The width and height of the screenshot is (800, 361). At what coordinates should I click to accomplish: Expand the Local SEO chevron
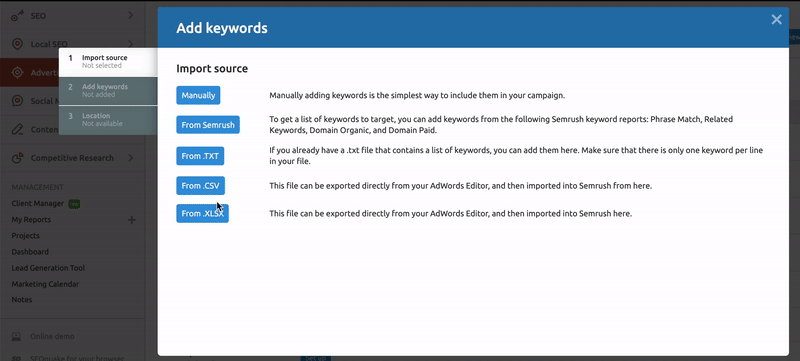click(x=131, y=44)
